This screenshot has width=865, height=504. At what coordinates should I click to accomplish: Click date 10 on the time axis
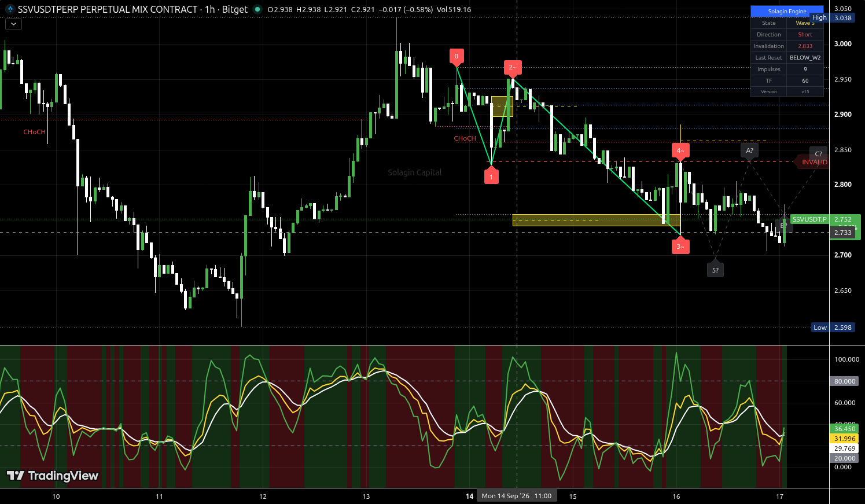pyautogui.click(x=56, y=496)
